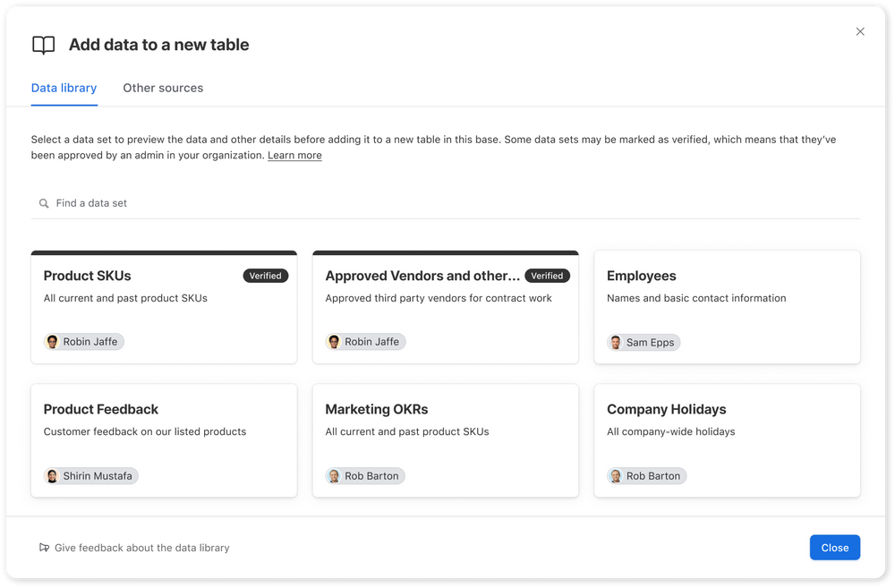895x588 pixels.
Task: Open the Company Holidays data set title
Action: pos(666,409)
